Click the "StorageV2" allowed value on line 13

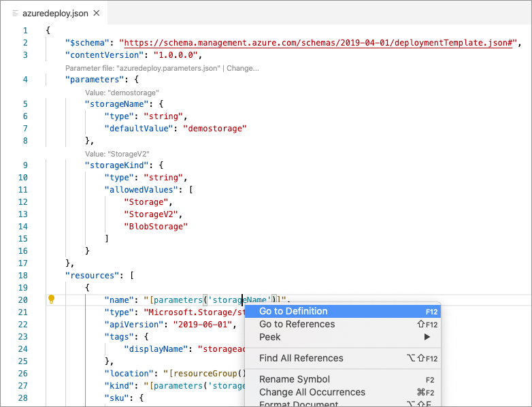[x=151, y=214]
